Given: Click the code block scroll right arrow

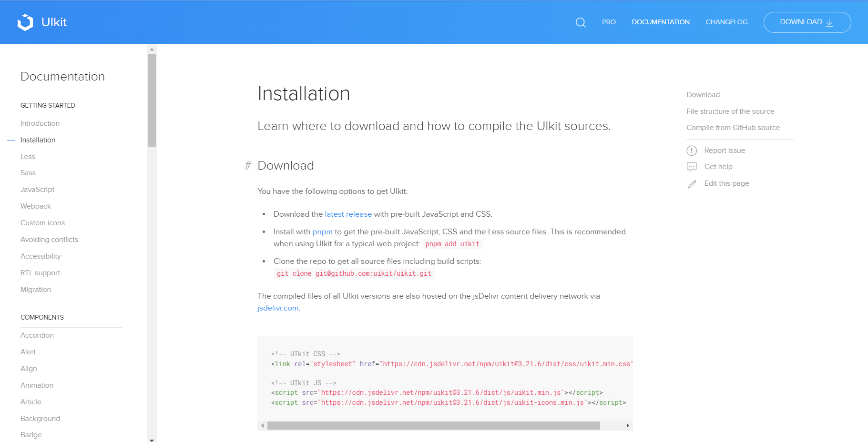Looking at the screenshot, I should tap(628, 425).
